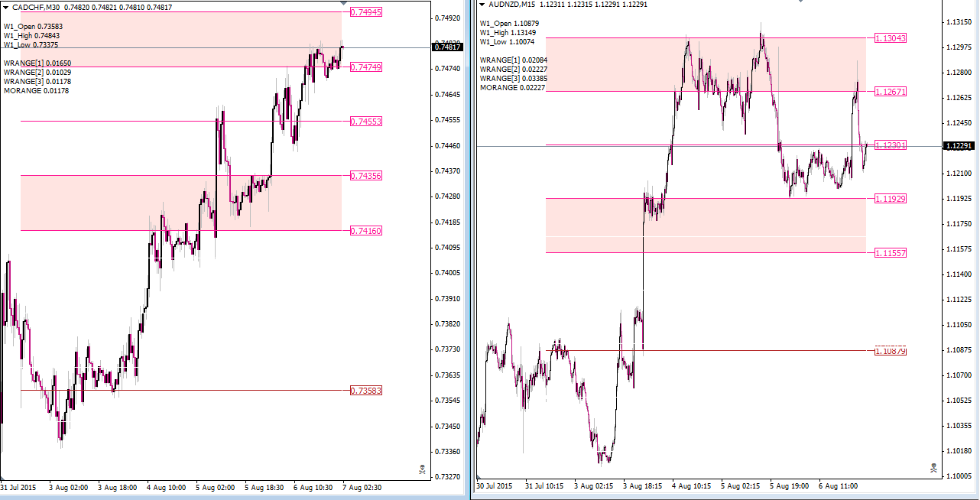Image resolution: width=980 pixels, height=500 pixels.
Task: Click WRANGE[3] 0.03385 on the AUDNZD chart
Action: click(514, 78)
